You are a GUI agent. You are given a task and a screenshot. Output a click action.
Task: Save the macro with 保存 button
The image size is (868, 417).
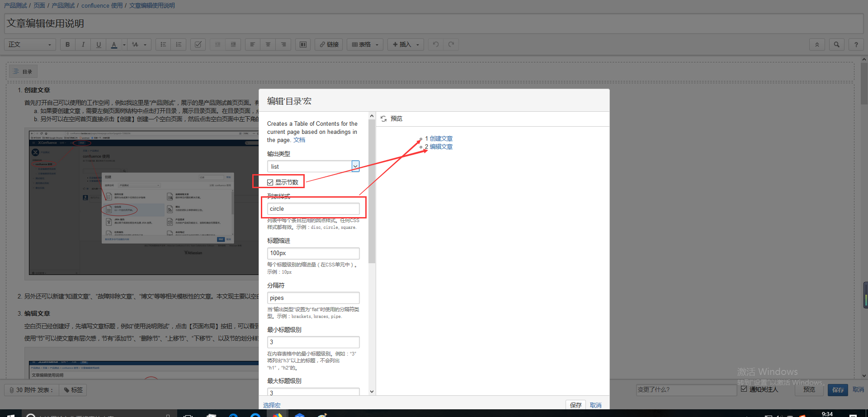pos(576,405)
